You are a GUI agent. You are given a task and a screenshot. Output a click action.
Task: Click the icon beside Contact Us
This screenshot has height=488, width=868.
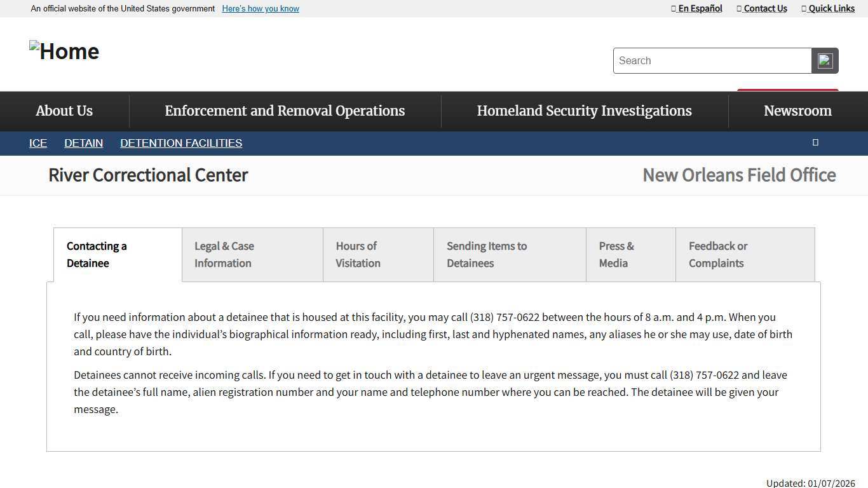[x=739, y=8]
